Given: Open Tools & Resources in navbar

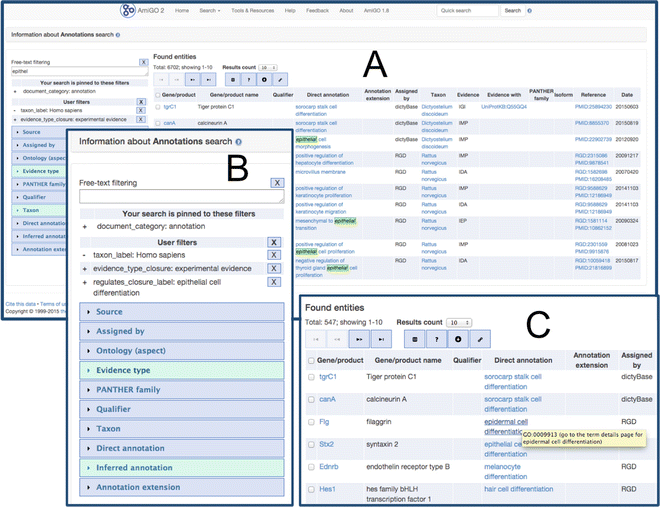Looking at the screenshot, I should (x=253, y=11).
